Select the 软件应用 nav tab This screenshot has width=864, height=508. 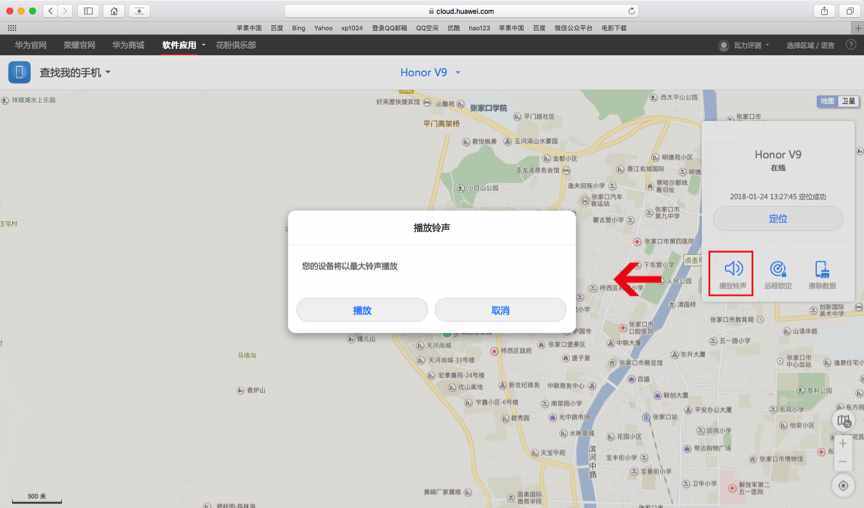pos(179,45)
